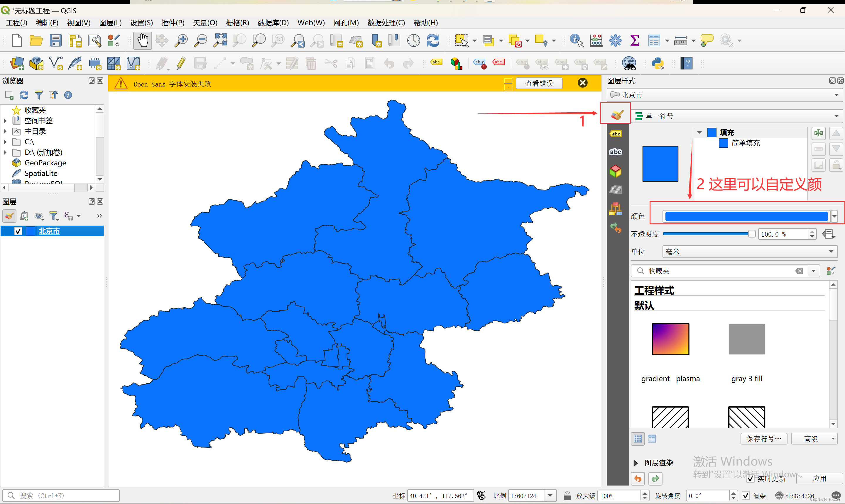This screenshot has width=845, height=504.
Task: Open the 3D View cube tab
Action: point(615,171)
